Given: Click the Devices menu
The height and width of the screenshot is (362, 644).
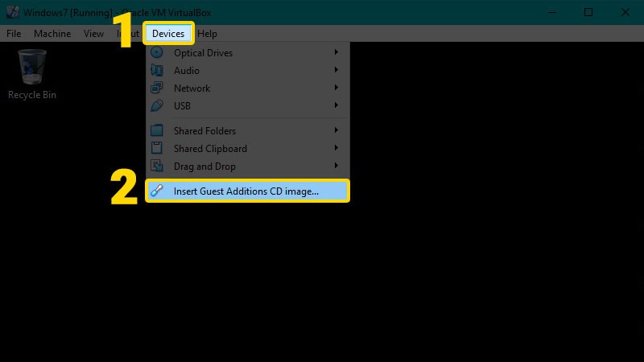Looking at the screenshot, I should (168, 34).
